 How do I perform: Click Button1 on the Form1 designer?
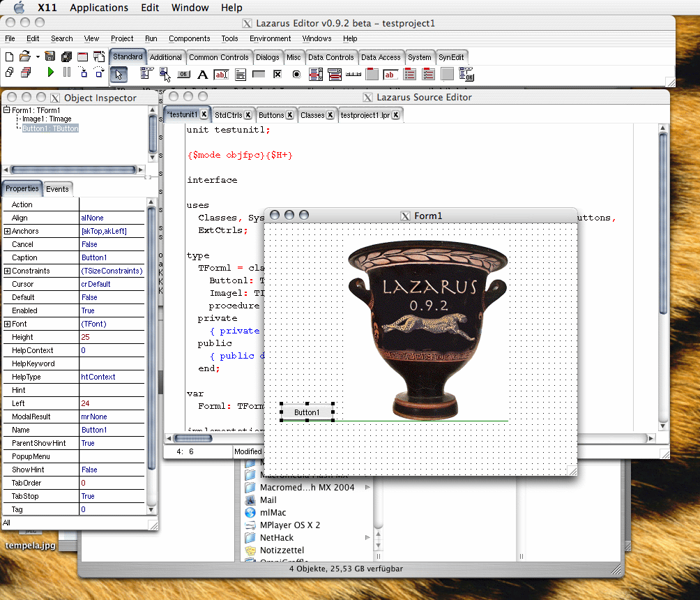[307, 412]
